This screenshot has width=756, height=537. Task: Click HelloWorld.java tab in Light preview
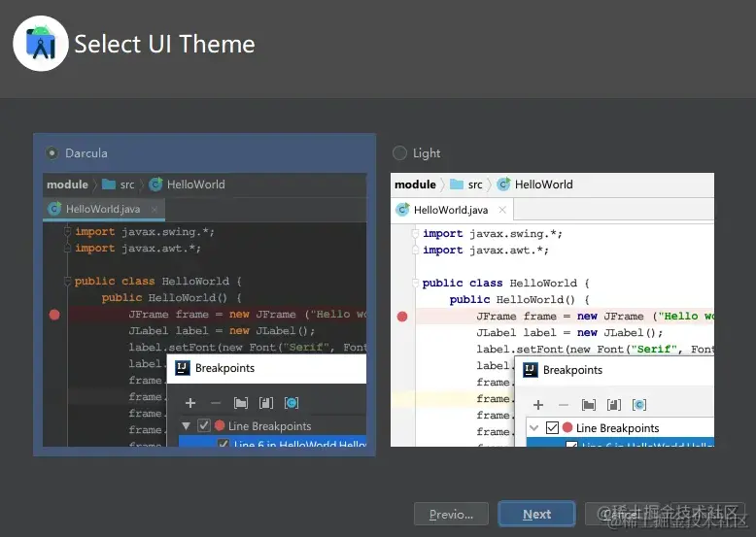tap(451, 210)
